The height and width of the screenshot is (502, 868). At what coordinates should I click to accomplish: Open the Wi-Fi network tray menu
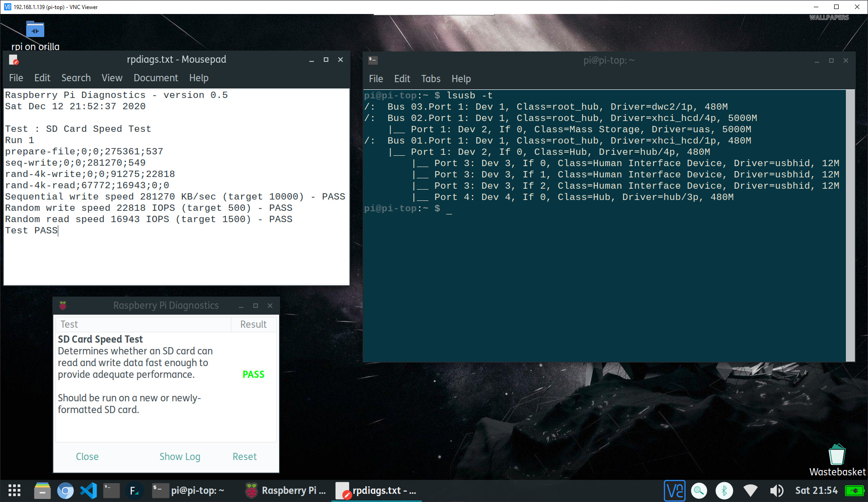coord(751,491)
